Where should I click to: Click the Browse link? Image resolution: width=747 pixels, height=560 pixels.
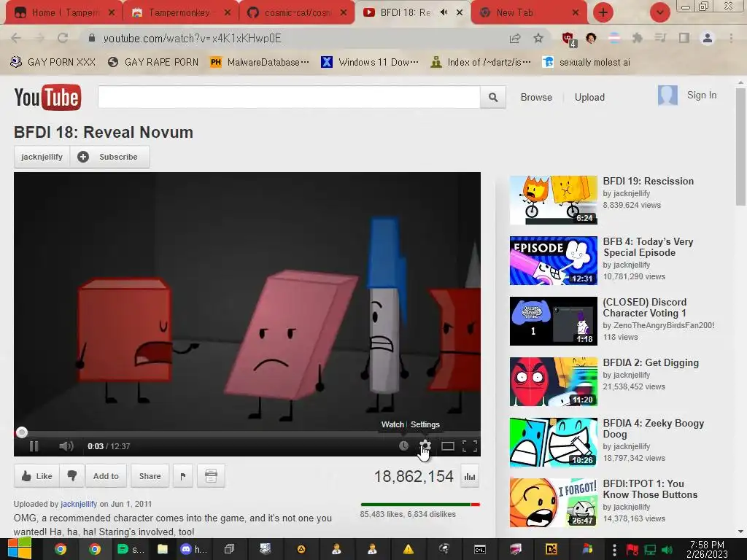pos(536,97)
